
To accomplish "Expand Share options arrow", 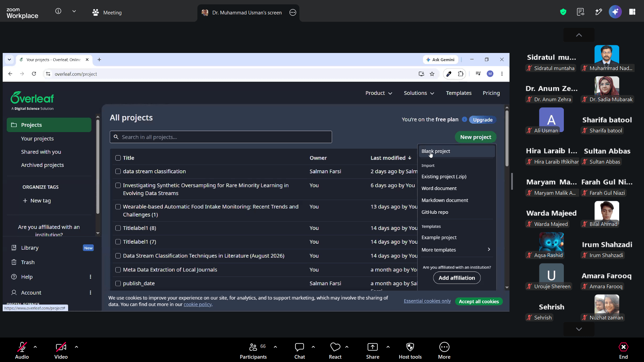I will click(x=388, y=347).
